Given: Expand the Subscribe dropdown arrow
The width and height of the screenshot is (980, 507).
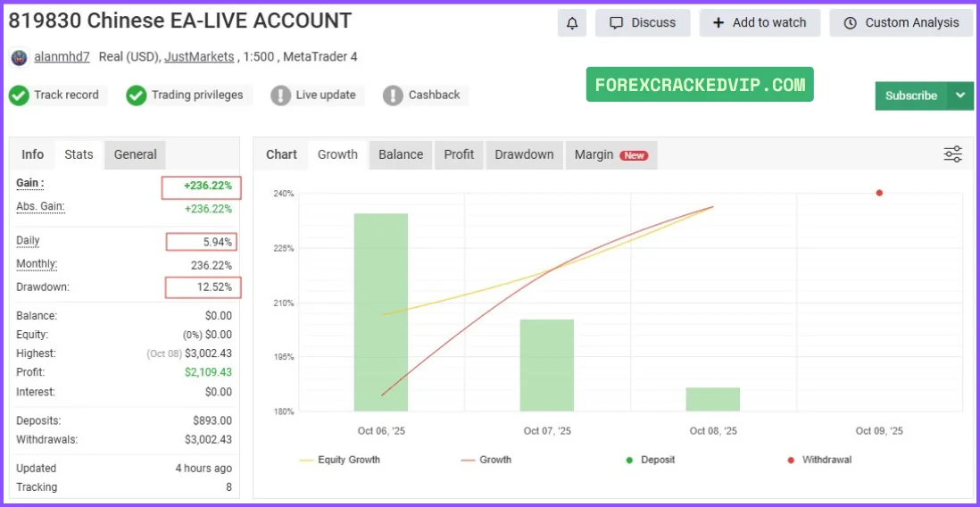Looking at the screenshot, I should [960, 96].
